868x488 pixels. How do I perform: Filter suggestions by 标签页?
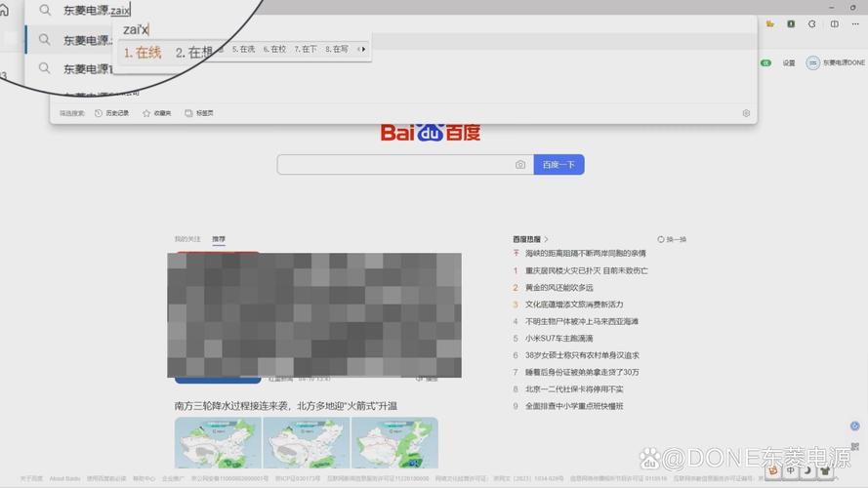[199, 113]
